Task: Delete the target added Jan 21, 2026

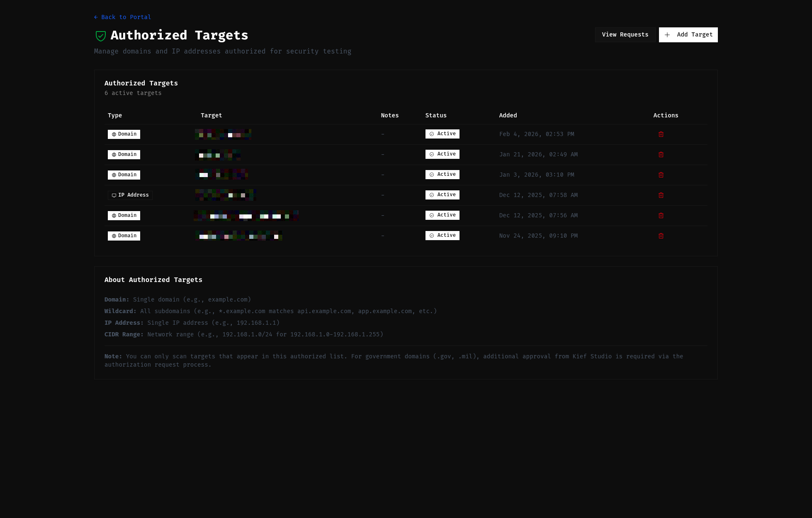Action: 661,155
